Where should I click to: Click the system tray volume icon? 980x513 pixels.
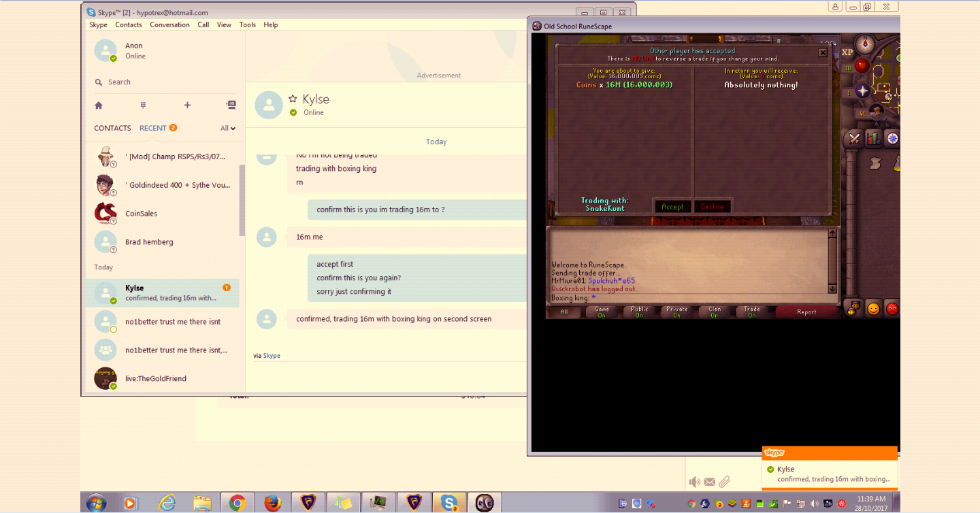(815, 503)
